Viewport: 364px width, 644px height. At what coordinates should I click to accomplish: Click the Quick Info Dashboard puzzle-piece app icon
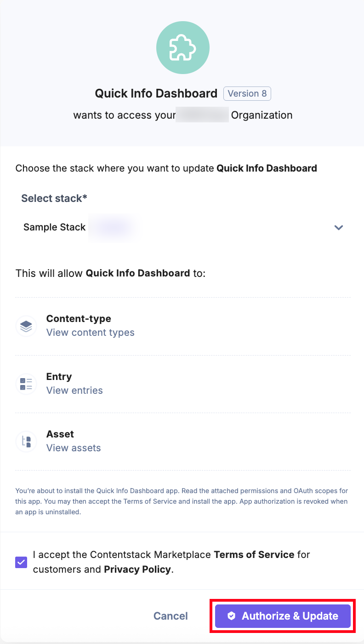point(182,47)
